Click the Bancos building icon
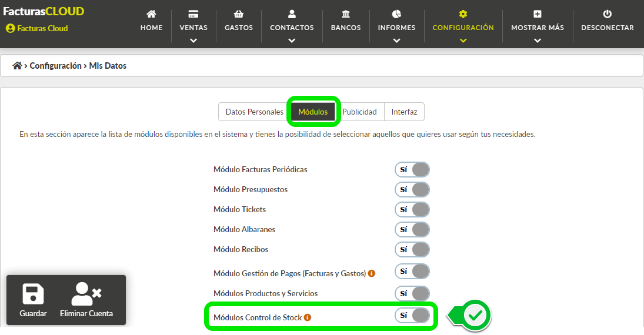 click(x=346, y=14)
